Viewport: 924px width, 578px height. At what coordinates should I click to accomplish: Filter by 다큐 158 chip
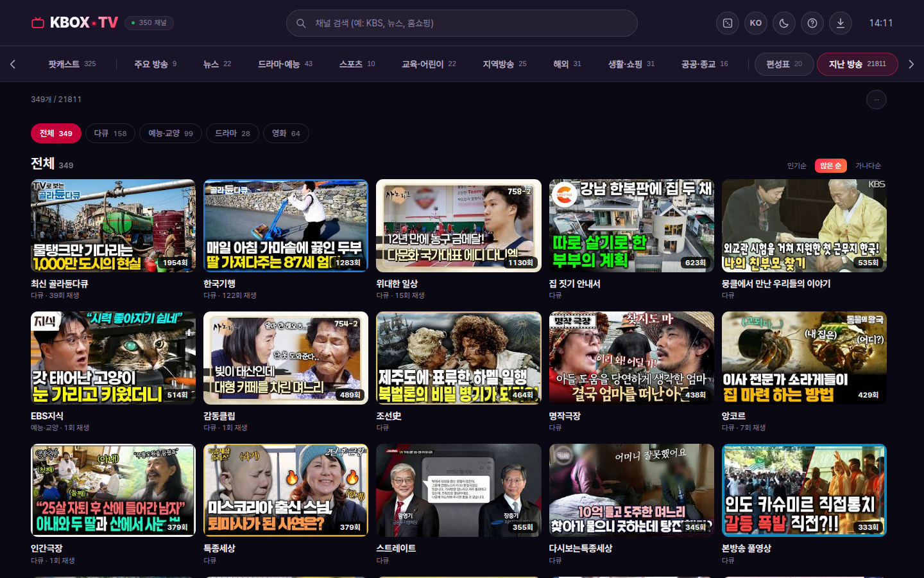pyautogui.click(x=110, y=134)
